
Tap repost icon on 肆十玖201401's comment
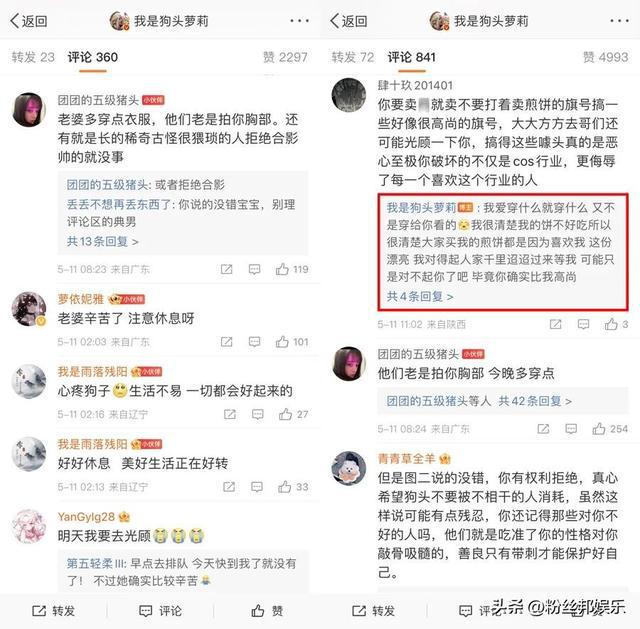point(556,324)
